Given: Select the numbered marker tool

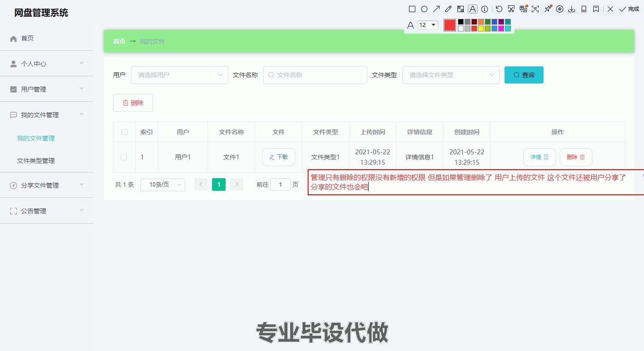Looking at the screenshot, I should pyautogui.click(x=485, y=9).
